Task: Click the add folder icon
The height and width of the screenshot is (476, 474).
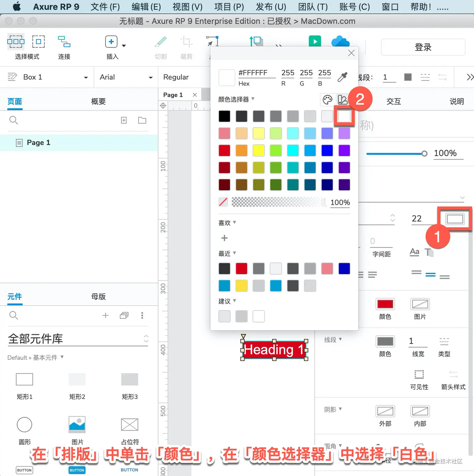Action: coord(142,120)
